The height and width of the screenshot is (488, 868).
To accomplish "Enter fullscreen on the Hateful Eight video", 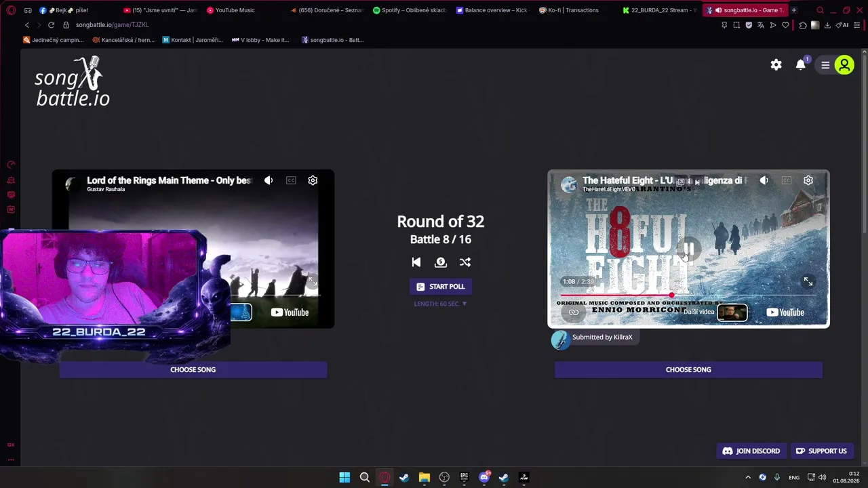I will coord(808,281).
